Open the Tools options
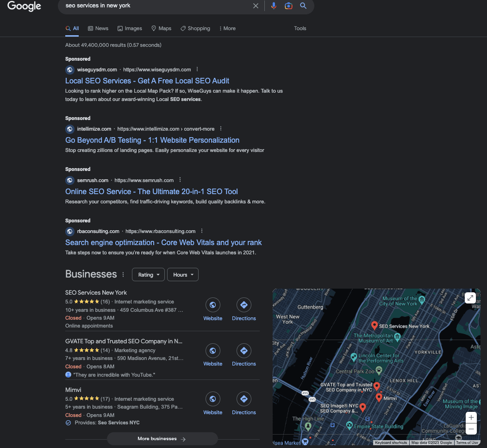 [300, 28]
